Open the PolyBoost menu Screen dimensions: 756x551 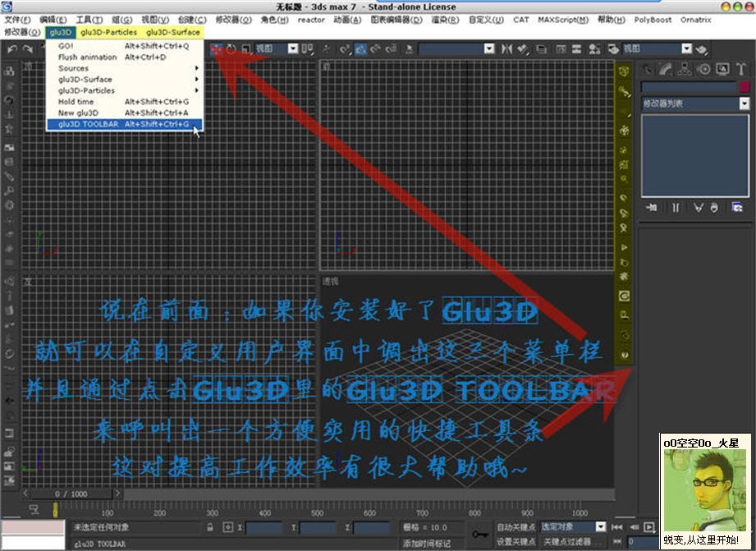click(x=653, y=20)
